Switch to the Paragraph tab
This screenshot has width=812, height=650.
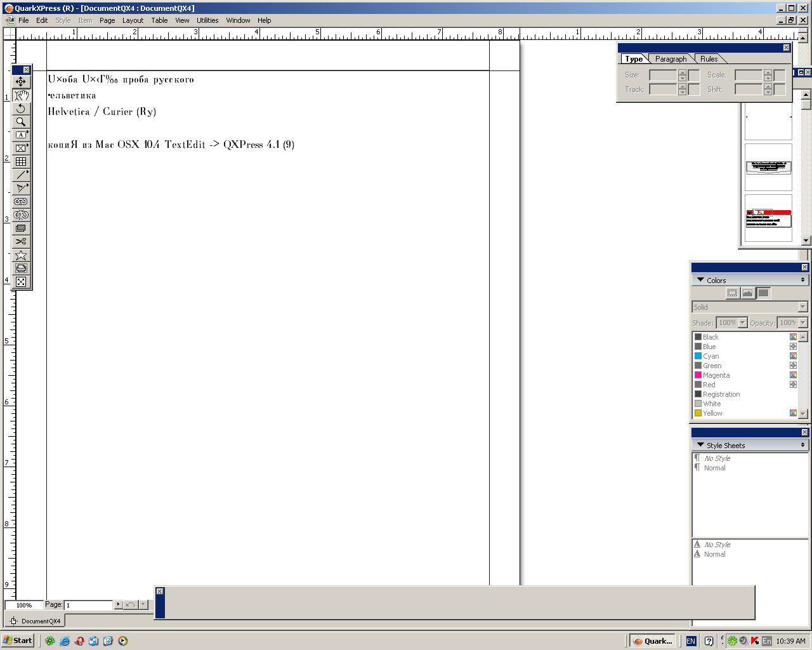click(x=671, y=59)
